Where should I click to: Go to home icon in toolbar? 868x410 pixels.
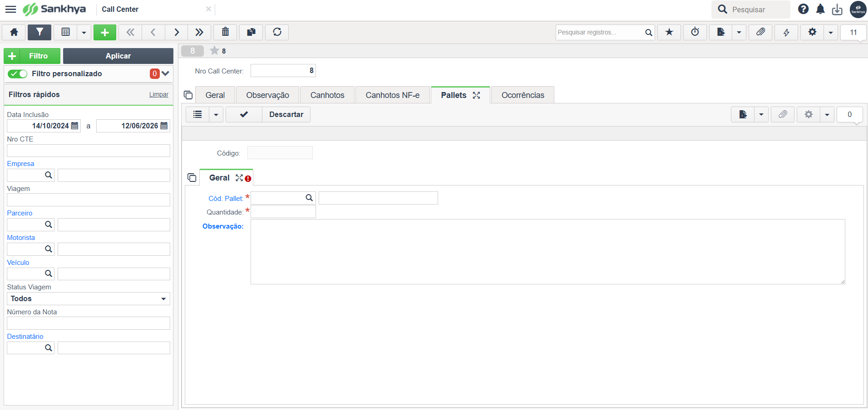coord(14,32)
